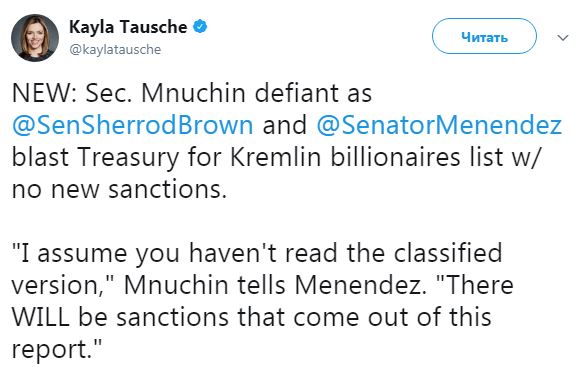Click the line 'no new sanctions.'

119,189
